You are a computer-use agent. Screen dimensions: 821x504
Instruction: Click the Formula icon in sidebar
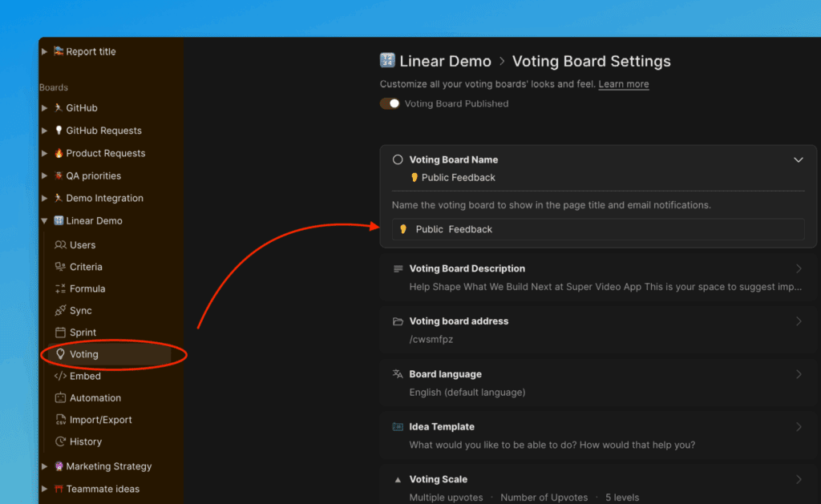point(60,288)
